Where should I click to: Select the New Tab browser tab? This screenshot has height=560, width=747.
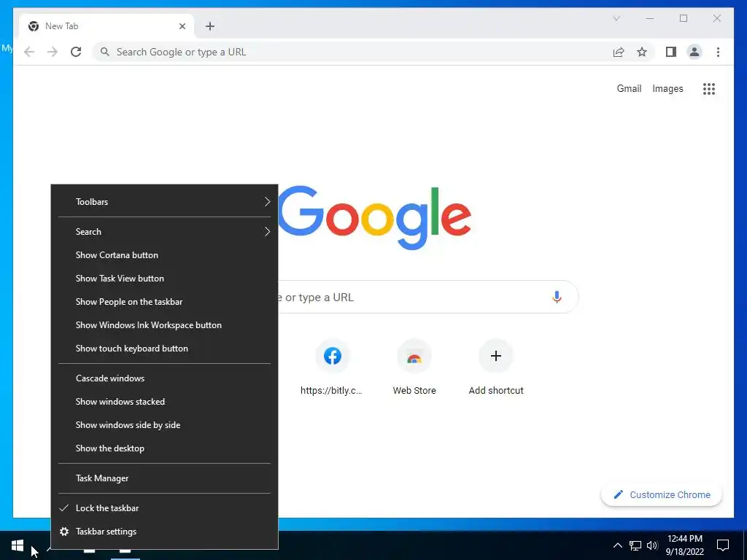[107, 26]
